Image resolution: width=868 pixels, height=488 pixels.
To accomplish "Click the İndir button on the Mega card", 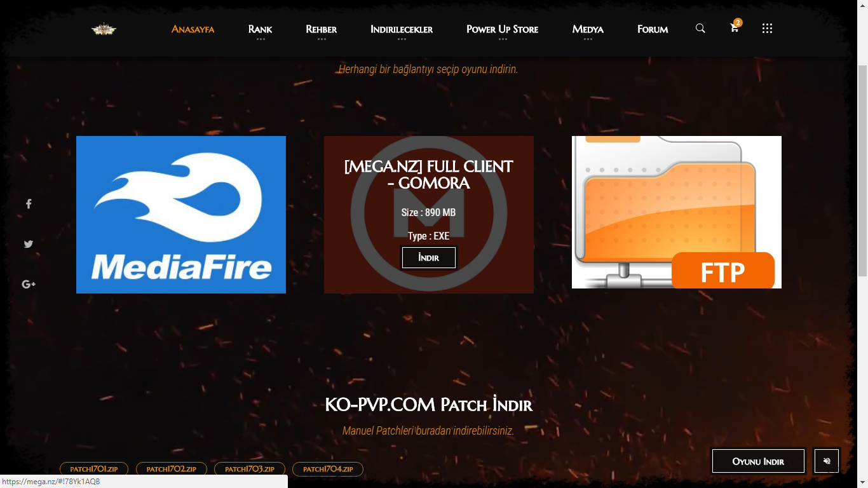I will 429,258.
